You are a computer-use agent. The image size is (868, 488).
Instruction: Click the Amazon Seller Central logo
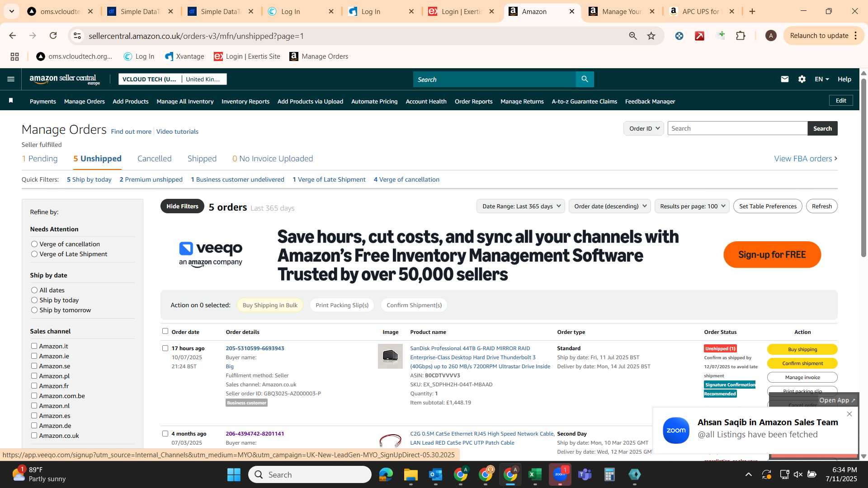pyautogui.click(x=65, y=80)
